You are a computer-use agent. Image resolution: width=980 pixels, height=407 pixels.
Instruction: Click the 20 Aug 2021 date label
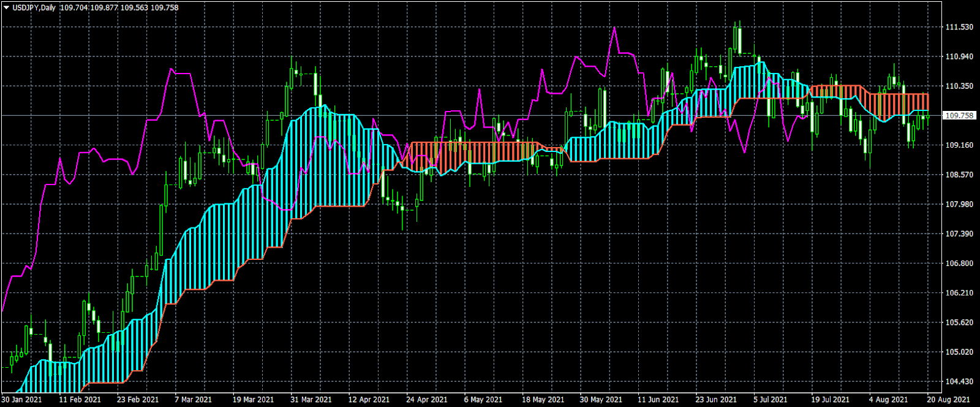(x=948, y=400)
